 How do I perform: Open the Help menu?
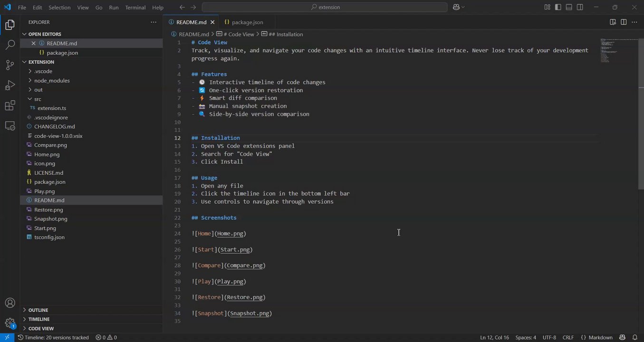coord(158,8)
